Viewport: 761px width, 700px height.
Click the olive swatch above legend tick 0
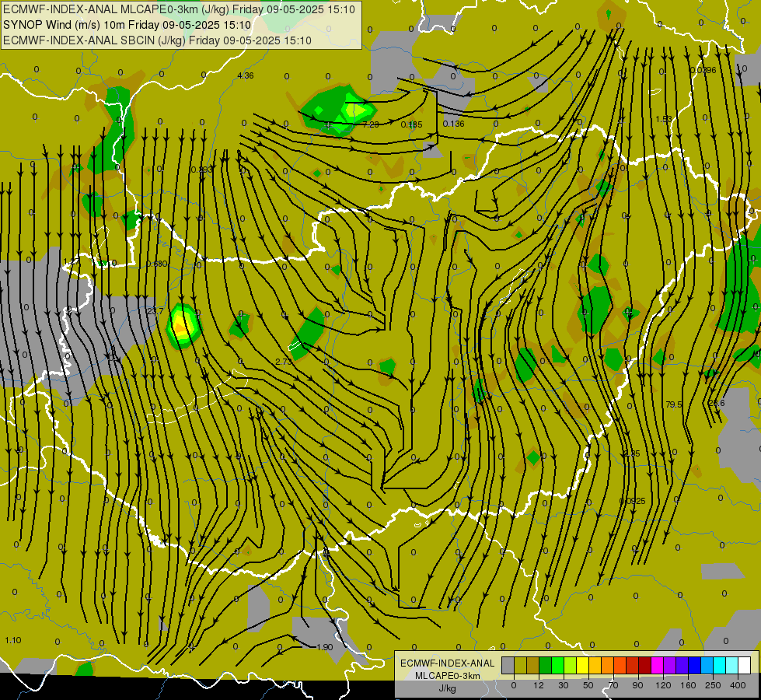pyautogui.click(x=520, y=665)
